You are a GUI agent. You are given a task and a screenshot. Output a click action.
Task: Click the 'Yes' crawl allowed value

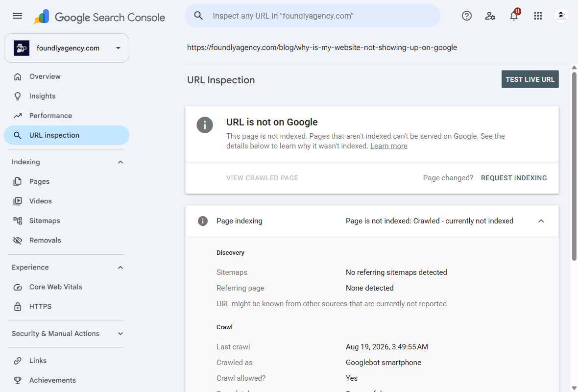click(x=351, y=378)
